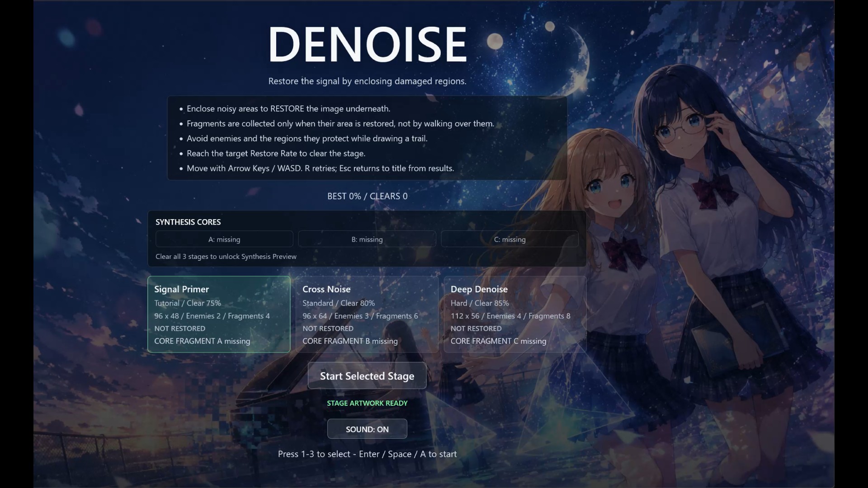Click the 'A: missing' synthesis core slot
This screenshot has width=868, height=488.
tap(224, 239)
